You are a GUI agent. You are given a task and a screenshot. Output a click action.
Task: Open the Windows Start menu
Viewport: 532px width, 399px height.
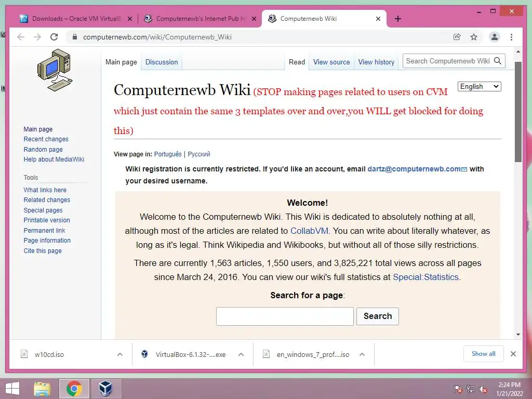(12, 389)
